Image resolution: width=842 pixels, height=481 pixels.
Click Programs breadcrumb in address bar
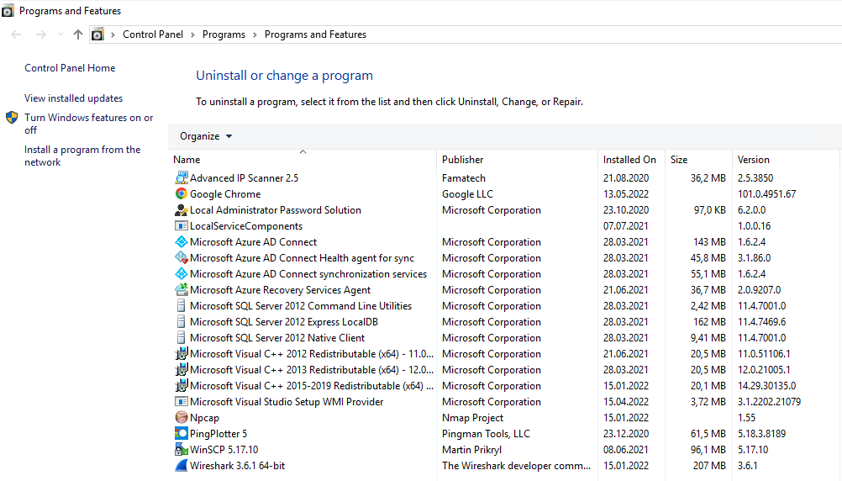point(224,34)
